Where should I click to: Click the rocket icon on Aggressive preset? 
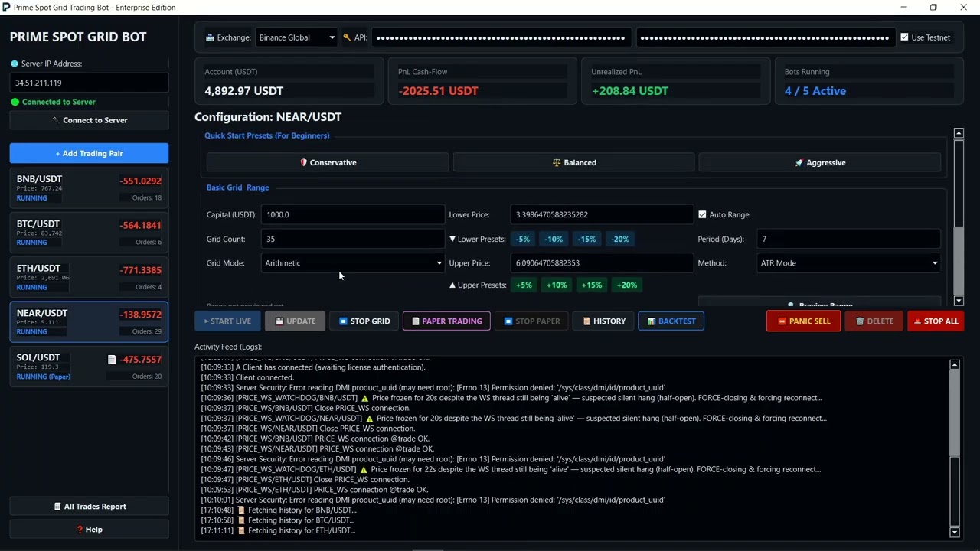click(x=799, y=162)
